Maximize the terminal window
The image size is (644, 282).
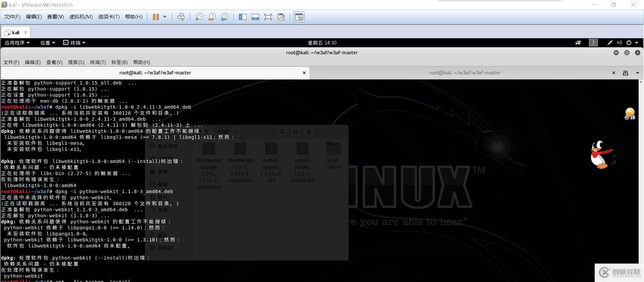627,53
